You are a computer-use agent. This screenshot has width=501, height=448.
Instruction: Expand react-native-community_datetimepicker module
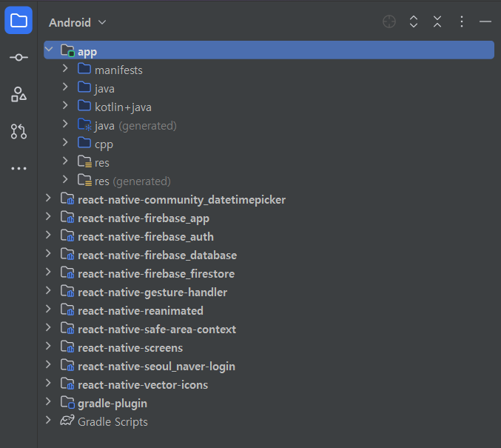pyautogui.click(x=48, y=198)
